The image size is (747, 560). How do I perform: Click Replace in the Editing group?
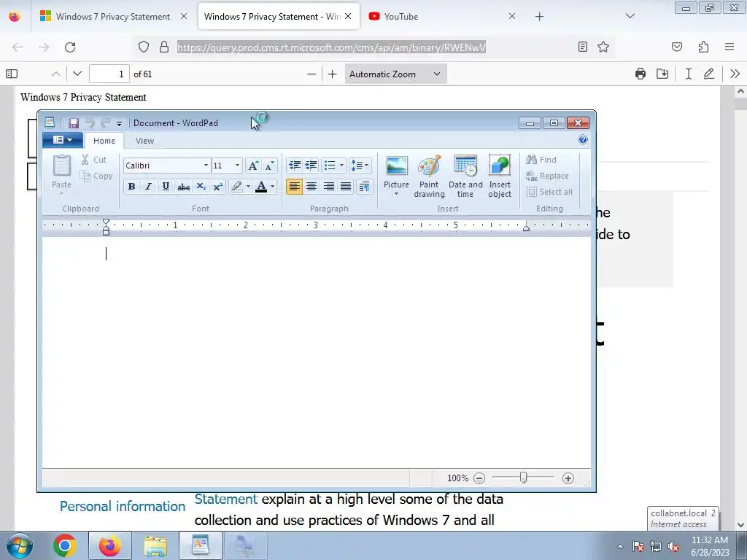(547, 176)
